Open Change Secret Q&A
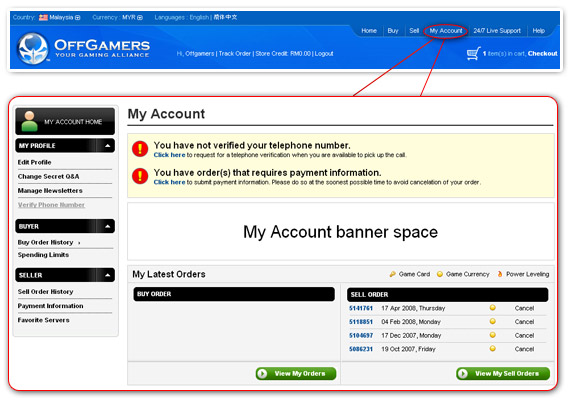 (x=48, y=176)
